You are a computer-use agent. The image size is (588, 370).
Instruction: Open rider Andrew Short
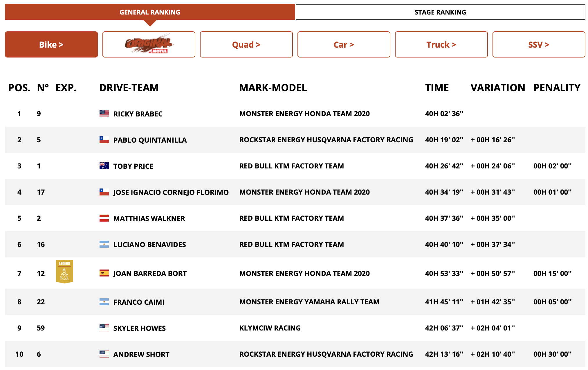coord(141,354)
